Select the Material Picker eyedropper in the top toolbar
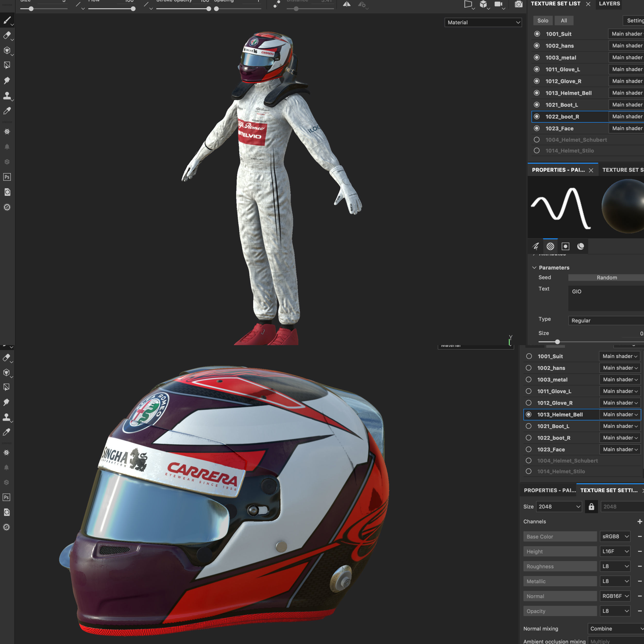This screenshot has height=644, width=644. pyautogui.click(x=7, y=111)
